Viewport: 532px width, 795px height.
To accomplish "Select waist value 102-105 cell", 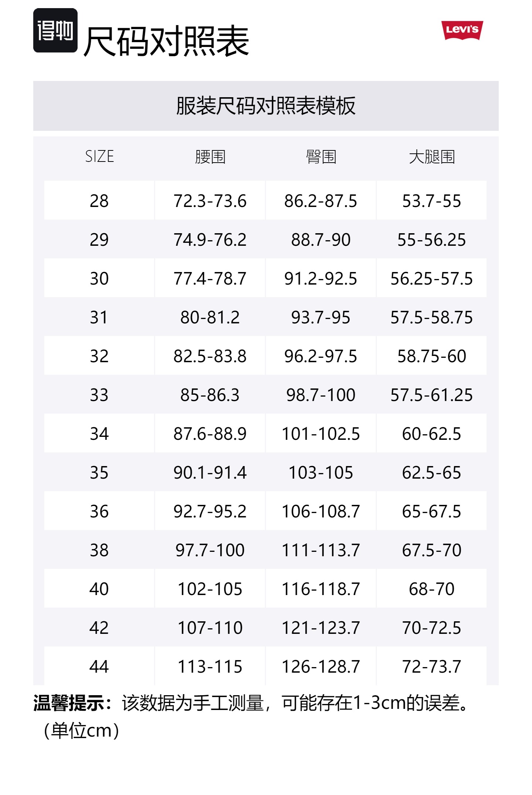I will point(210,589).
